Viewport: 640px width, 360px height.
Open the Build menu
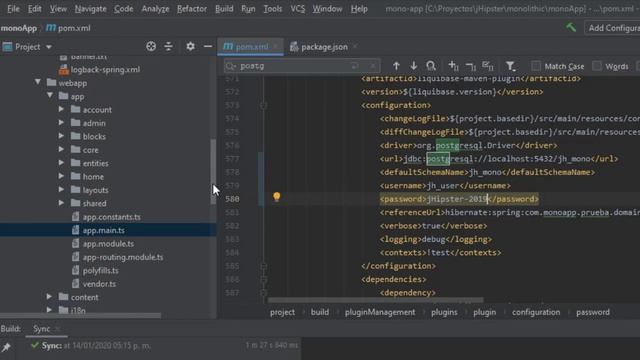[224, 9]
